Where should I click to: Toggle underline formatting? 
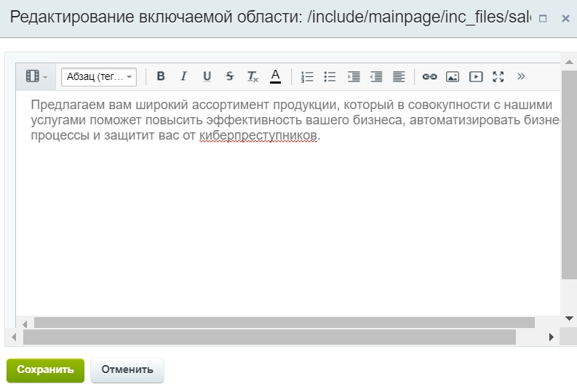click(x=207, y=76)
